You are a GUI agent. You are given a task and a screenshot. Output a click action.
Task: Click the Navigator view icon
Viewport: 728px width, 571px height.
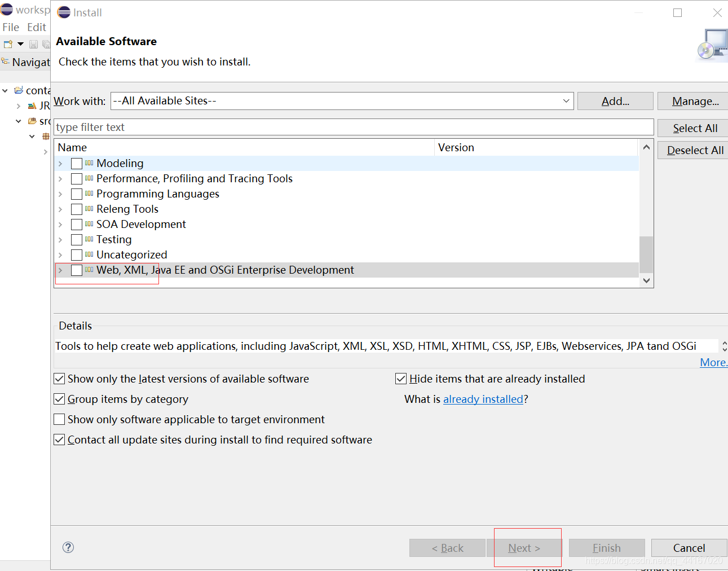click(5, 62)
